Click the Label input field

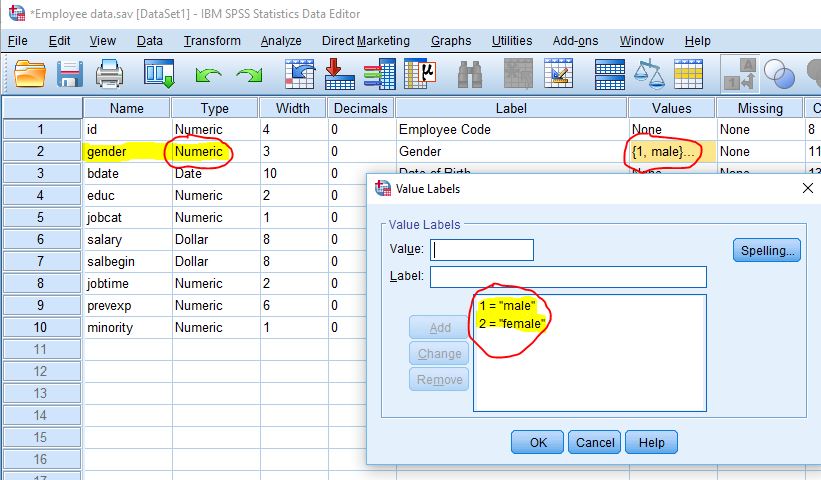tap(568, 277)
